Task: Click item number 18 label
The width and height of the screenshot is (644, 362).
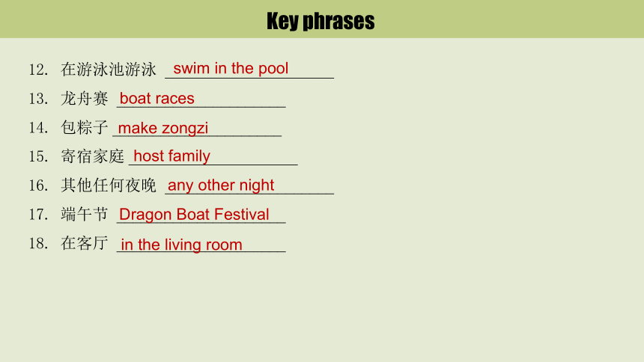Action: (x=38, y=243)
